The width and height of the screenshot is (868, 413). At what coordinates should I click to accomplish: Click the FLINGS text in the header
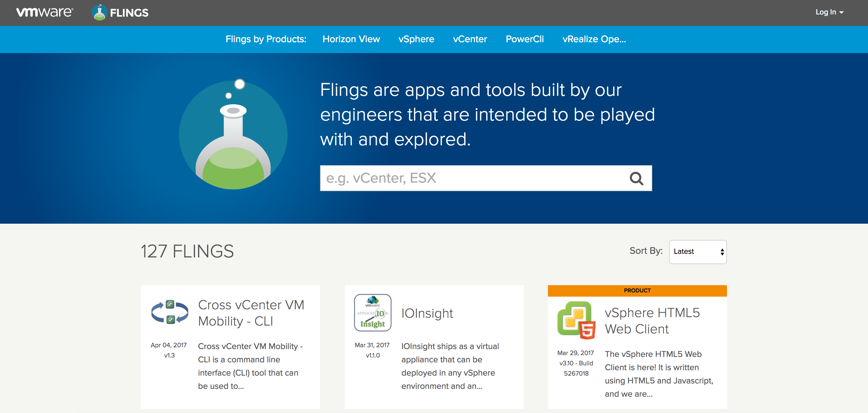(129, 13)
